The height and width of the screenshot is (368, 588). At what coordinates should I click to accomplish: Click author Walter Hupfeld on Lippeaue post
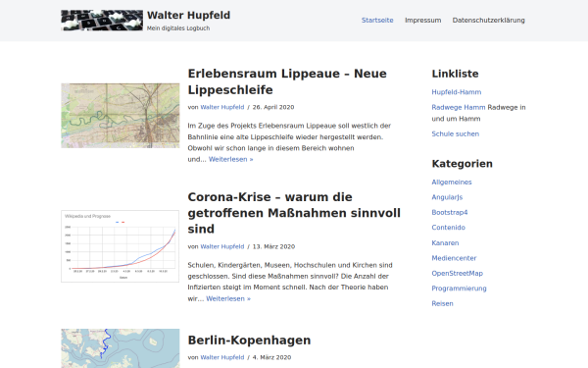coord(222,107)
